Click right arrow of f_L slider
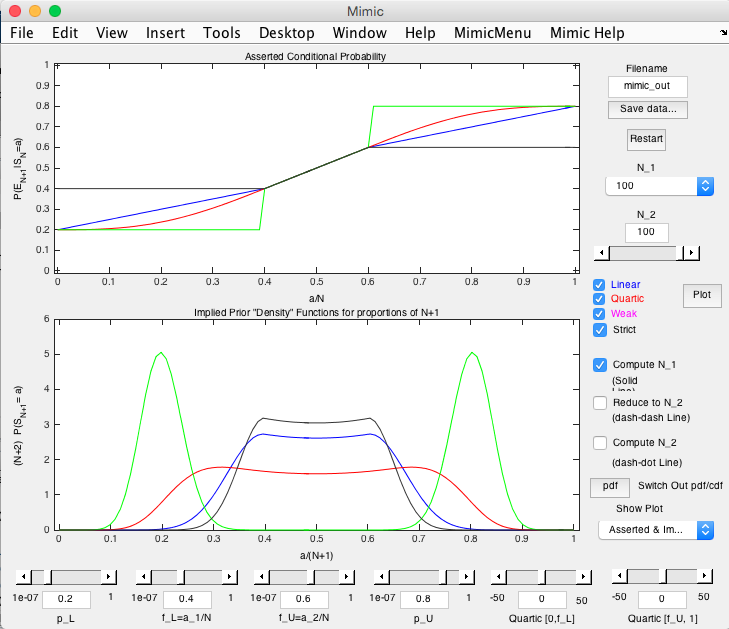This screenshot has height=629, width=729. coord(229,577)
